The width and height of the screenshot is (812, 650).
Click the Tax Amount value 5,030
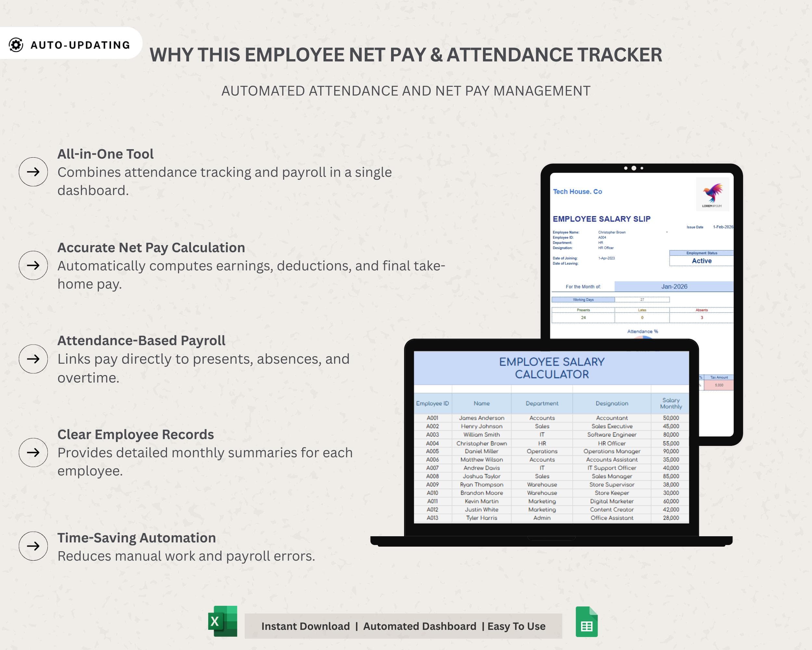[718, 385]
